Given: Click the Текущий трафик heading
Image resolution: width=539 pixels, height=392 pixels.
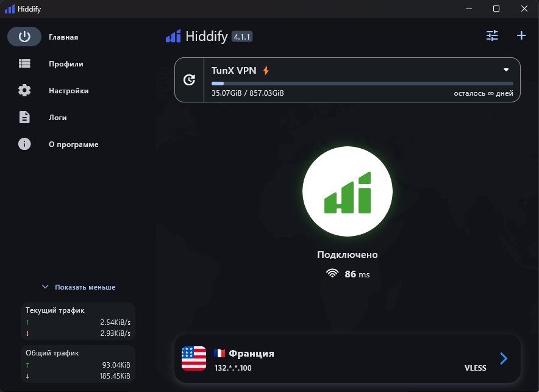Looking at the screenshot, I should (55, 310).
